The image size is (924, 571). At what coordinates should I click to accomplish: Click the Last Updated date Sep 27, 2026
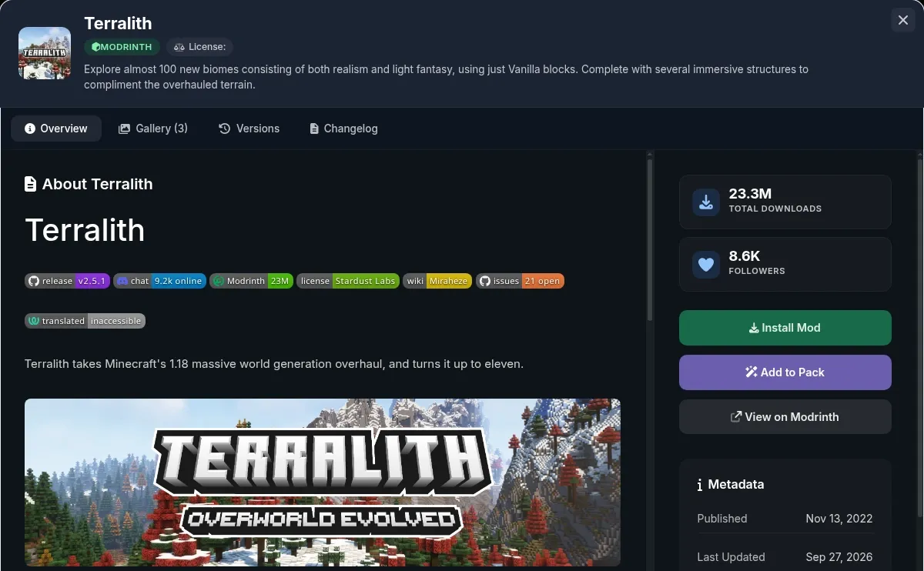tap(839, 557)
